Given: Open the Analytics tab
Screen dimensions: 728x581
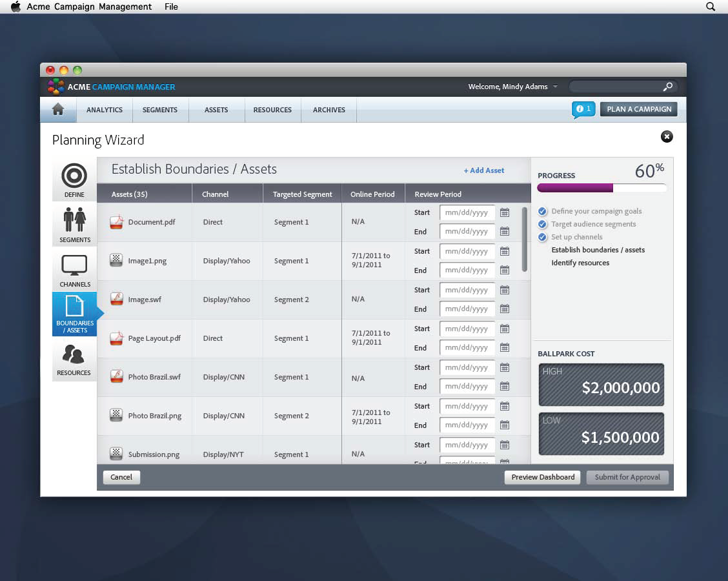Looking at the screenshot, I should pyautogui.click(x=105, y=110).
